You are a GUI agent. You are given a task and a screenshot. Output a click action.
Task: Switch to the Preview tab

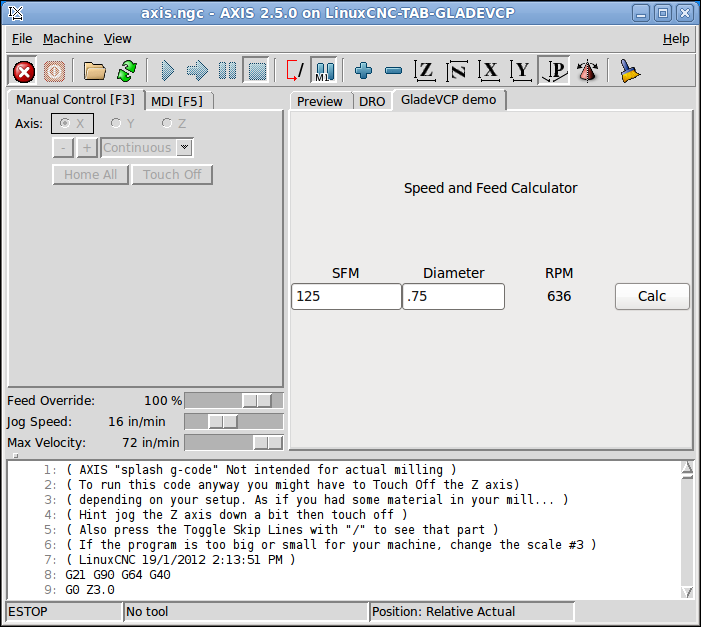[320, 102]
